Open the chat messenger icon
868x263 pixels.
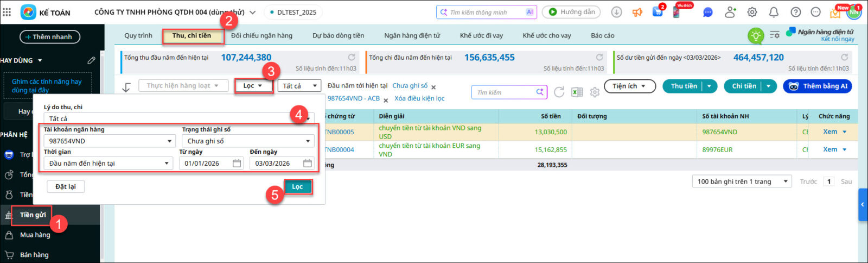click(x=708, y=12)
